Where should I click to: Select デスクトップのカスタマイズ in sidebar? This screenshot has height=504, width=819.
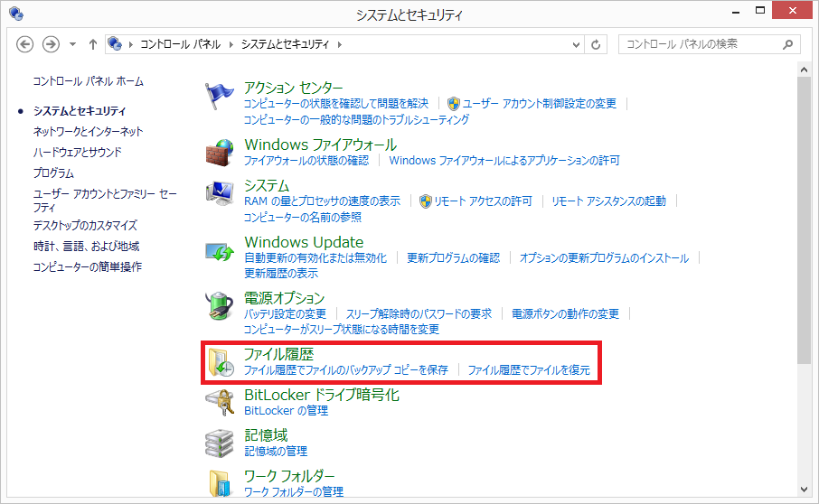tap(85, 226)
